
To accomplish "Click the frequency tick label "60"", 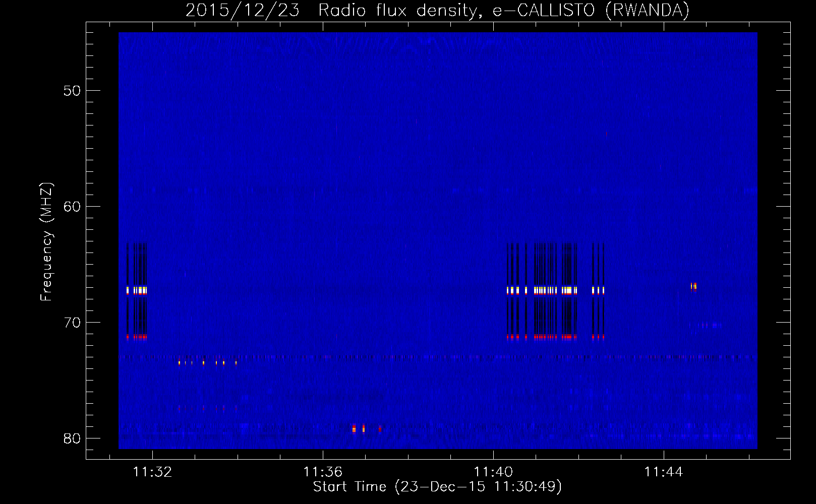I will point(72,207).
